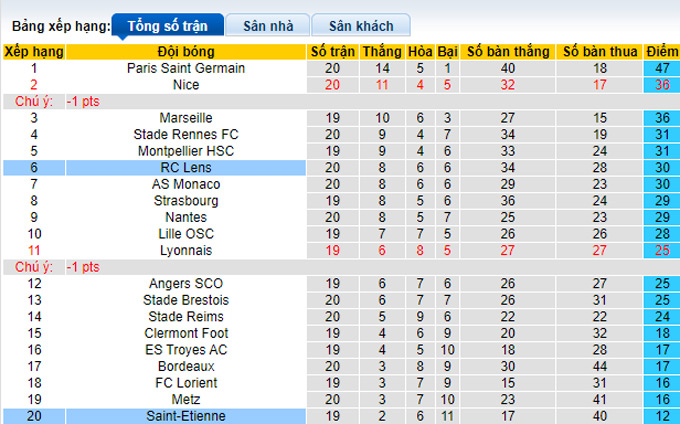Click AS Monaco team name

point(186,184)
